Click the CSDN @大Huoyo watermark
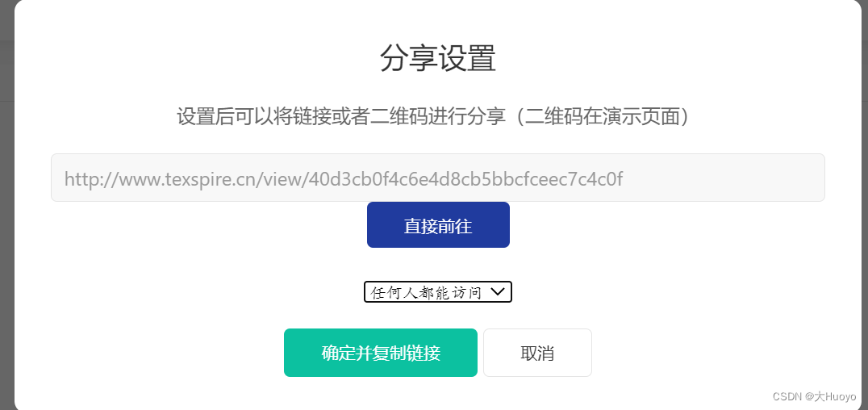Screen dimensions: 868x410 814,396
